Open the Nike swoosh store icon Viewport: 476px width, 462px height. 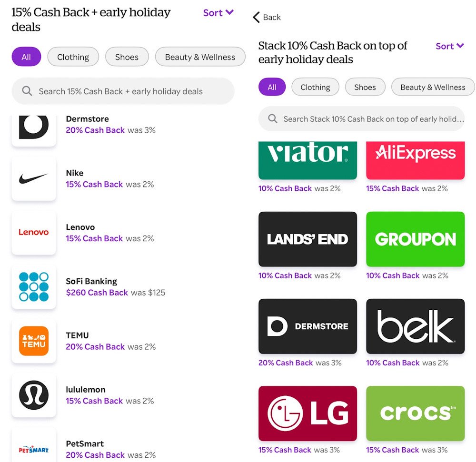point(34,178)
